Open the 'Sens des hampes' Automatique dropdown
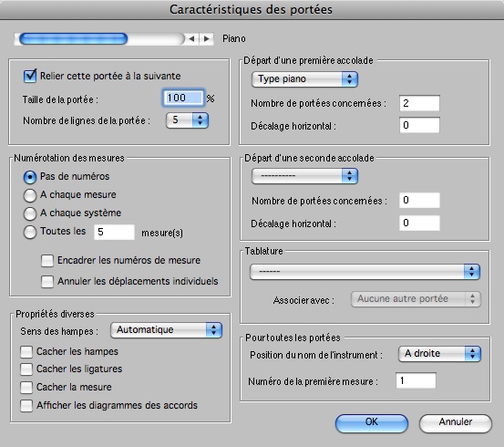504x447 pixels. 166,330
